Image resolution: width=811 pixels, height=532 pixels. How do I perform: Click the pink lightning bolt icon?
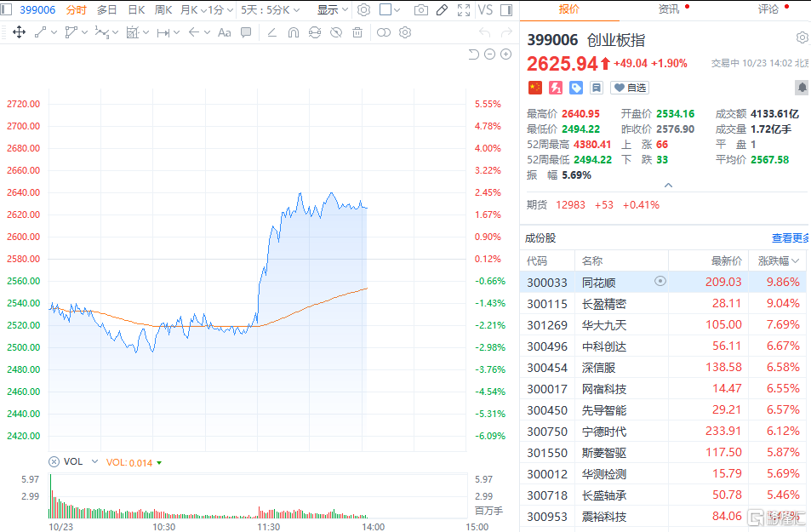coord(556,88)
